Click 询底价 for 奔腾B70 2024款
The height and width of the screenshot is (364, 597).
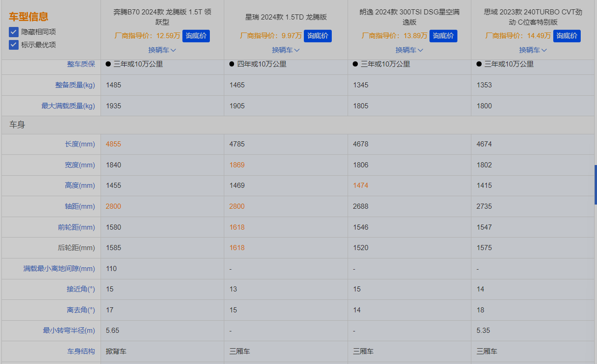[x=196, y=36]
